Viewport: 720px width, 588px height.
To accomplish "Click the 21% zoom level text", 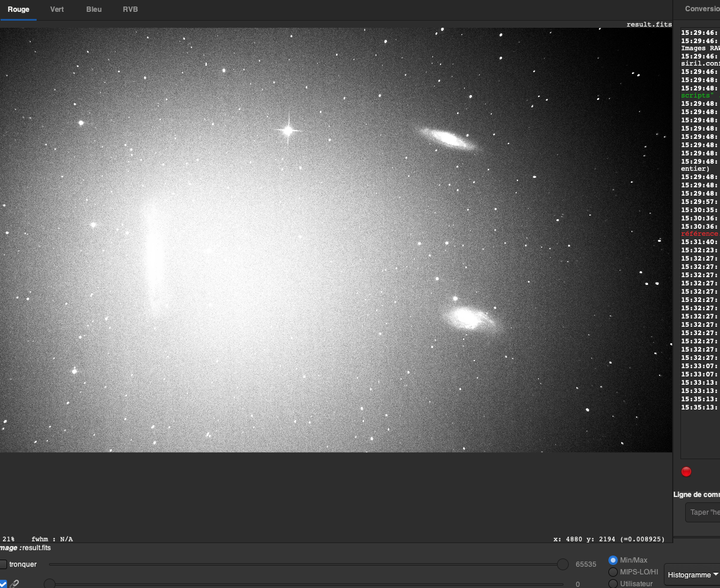I will (x=9, y=539).
